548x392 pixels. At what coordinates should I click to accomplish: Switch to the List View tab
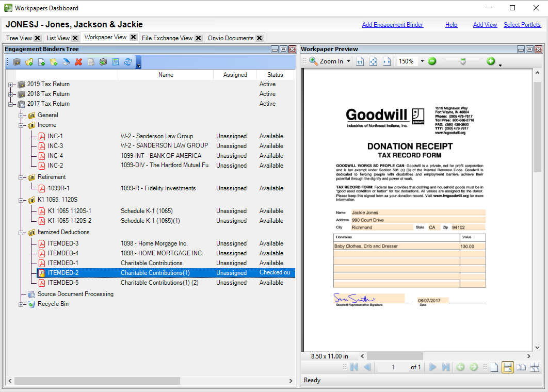click(58, 38)
